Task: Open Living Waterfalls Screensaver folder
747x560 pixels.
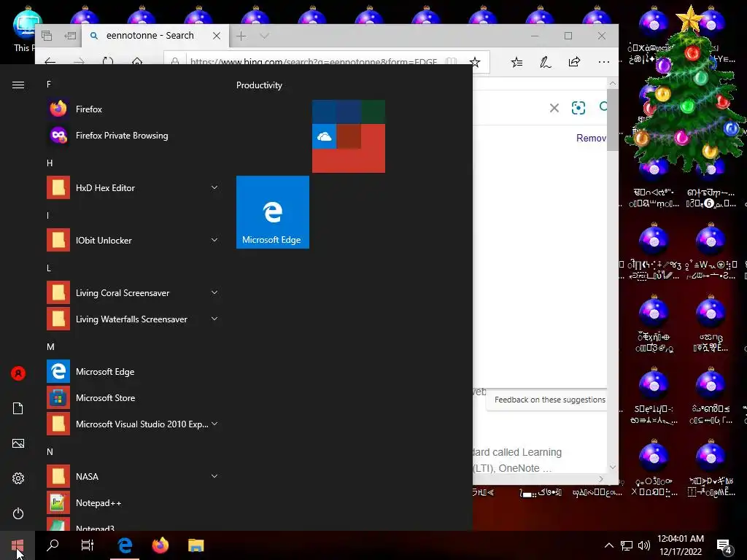Action: [x=133, y=319]
